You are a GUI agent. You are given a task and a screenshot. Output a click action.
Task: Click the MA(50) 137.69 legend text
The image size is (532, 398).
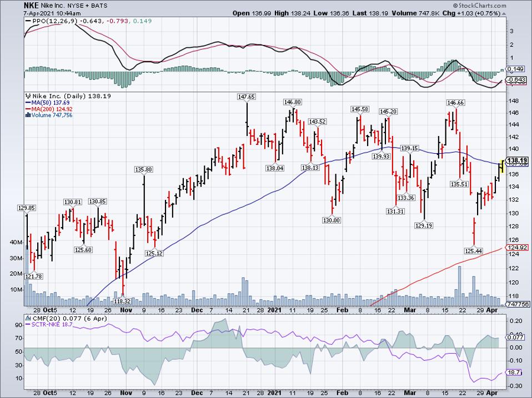pyautogui.click(x=51, y=103)
